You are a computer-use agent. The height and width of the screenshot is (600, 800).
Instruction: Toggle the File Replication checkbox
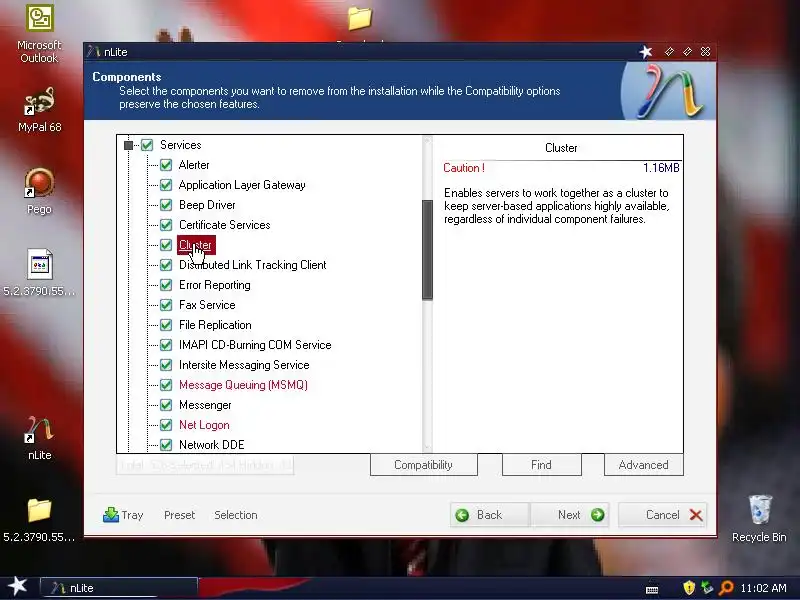[x=166, y=325]
